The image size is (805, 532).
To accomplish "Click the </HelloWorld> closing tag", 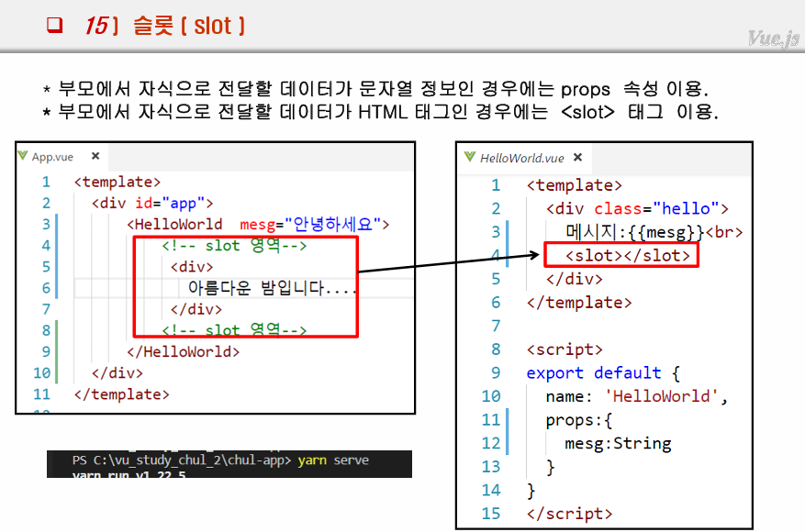I will (184, 351).
